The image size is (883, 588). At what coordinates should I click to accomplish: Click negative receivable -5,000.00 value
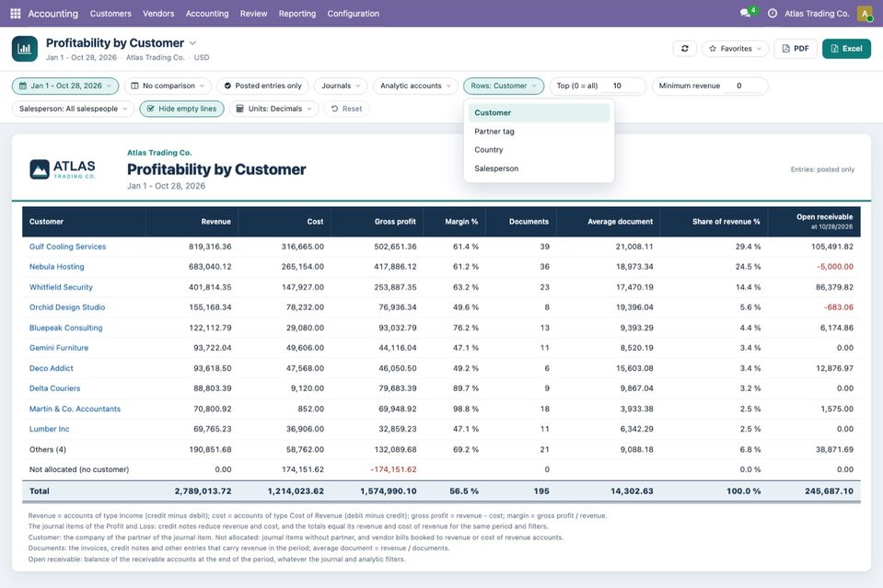pos(835,267)
